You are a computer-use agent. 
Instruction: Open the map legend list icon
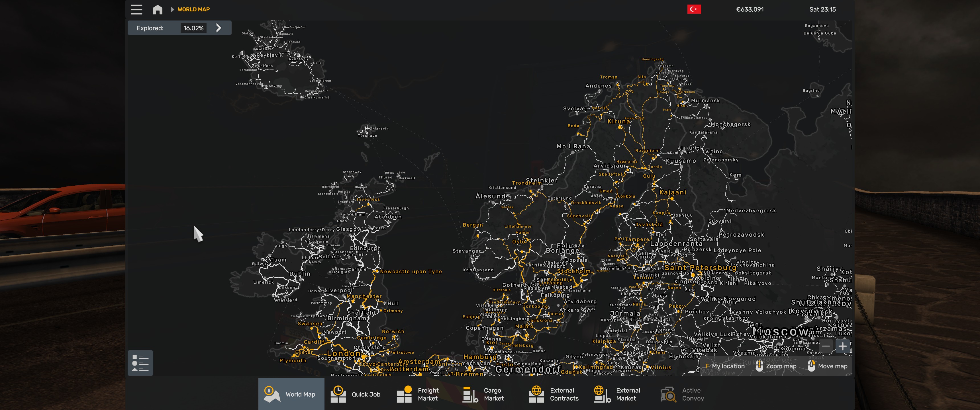pos(140,363)
